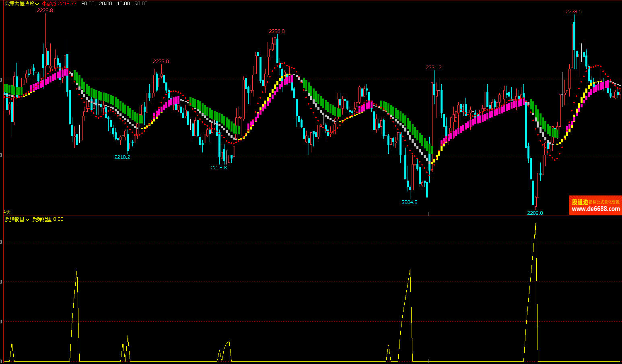Open the 能量共振波段 indicator dropdown

point(22,4)
